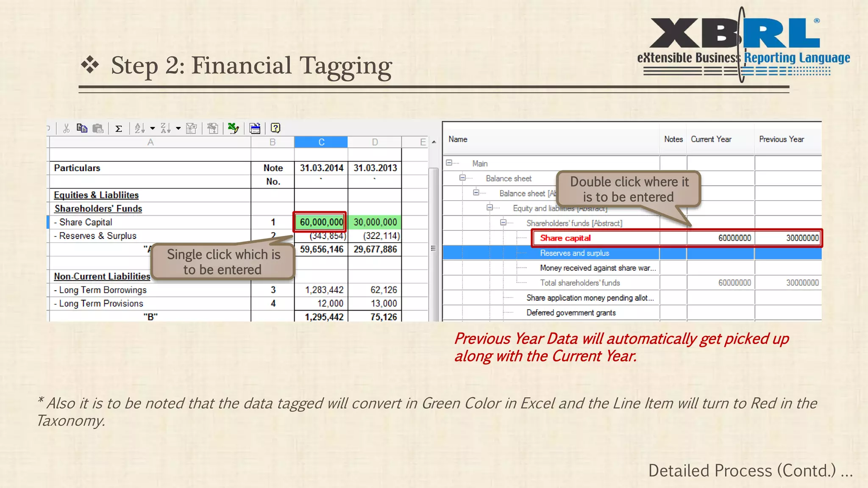Image resolution: width=868 pixels, height=488 pixels.
Task: Click the Paste clipboard icon
Action: (x=98, y=128)
